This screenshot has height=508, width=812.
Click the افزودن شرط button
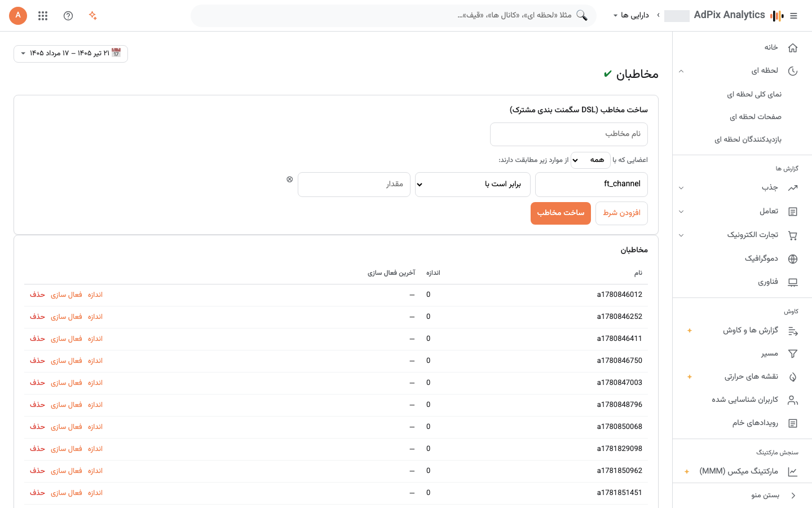click(x=621, y=213)
